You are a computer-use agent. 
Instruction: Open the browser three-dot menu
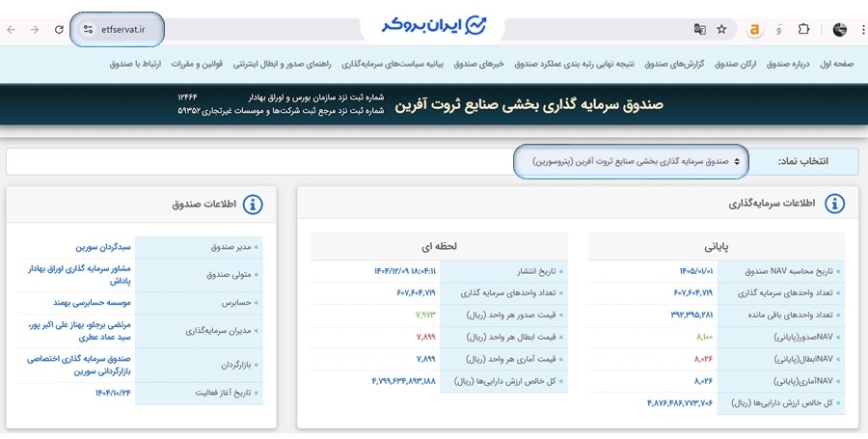[x=863, y=29]
